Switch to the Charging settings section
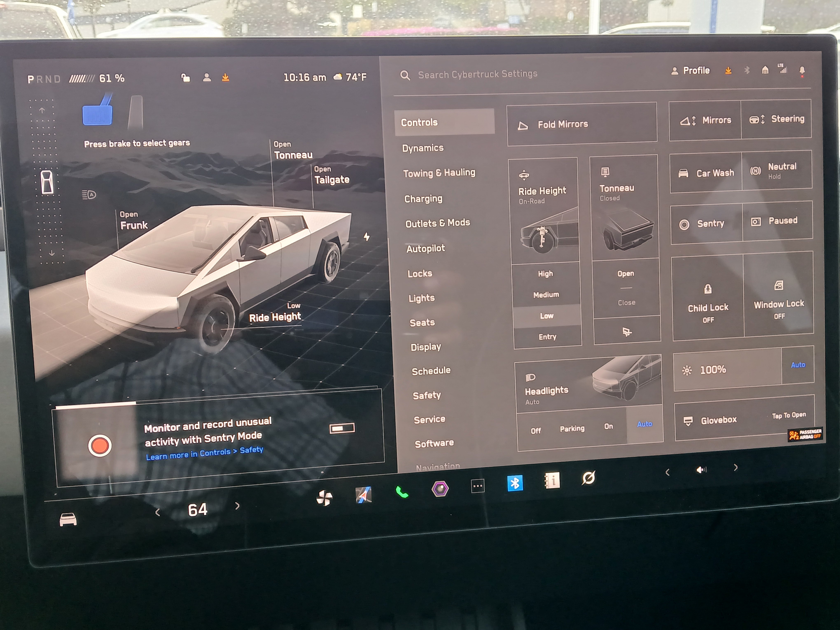Screen dimensions: 840x630 (x=423, y=199)
